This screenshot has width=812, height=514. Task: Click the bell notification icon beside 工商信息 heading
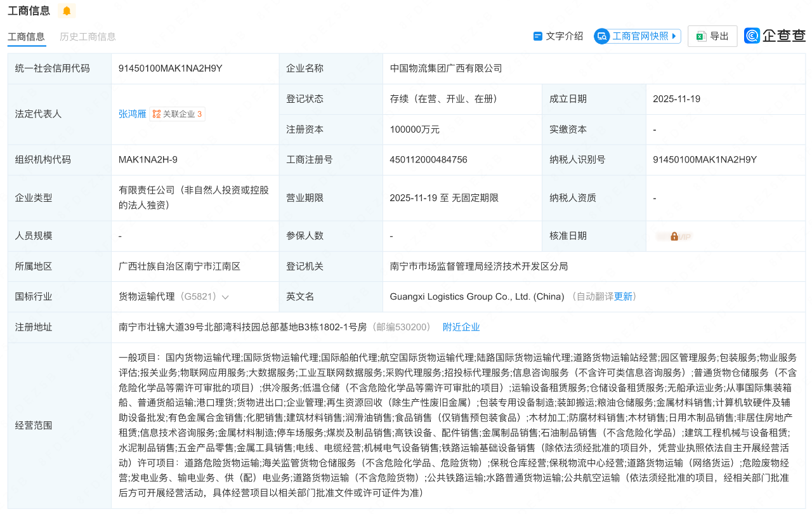(66, 11)
